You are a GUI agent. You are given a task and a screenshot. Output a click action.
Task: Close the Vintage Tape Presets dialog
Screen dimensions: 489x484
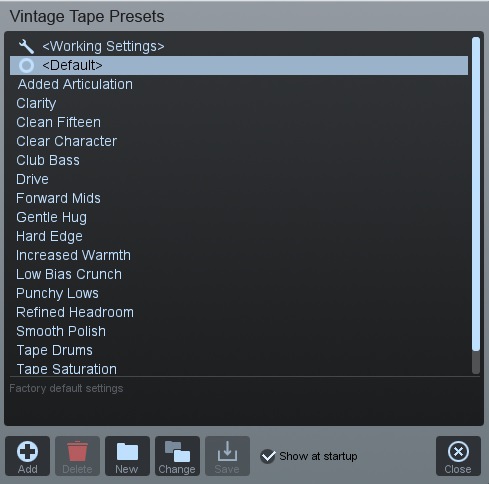[458, 456]
